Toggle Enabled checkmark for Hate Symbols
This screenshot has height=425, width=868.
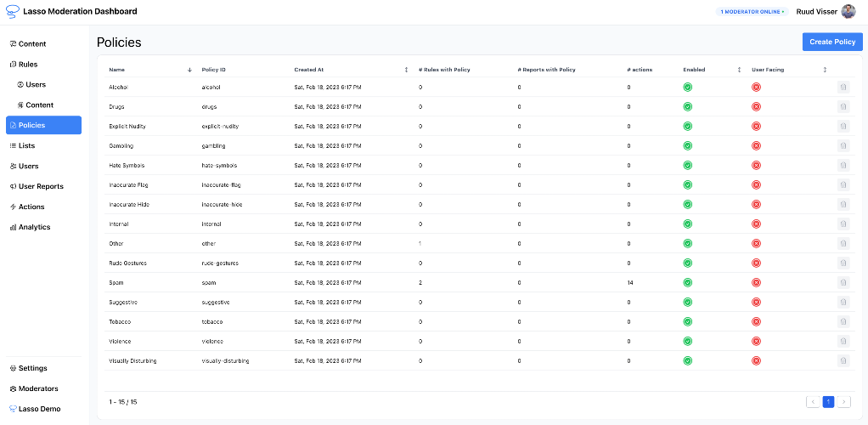(x=688, y=165)
